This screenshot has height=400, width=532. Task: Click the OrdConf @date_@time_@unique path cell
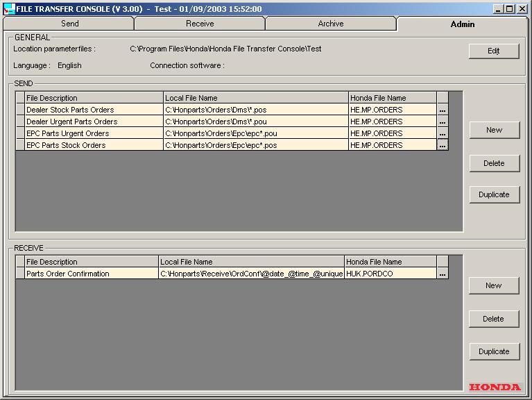tap(251, 274)
